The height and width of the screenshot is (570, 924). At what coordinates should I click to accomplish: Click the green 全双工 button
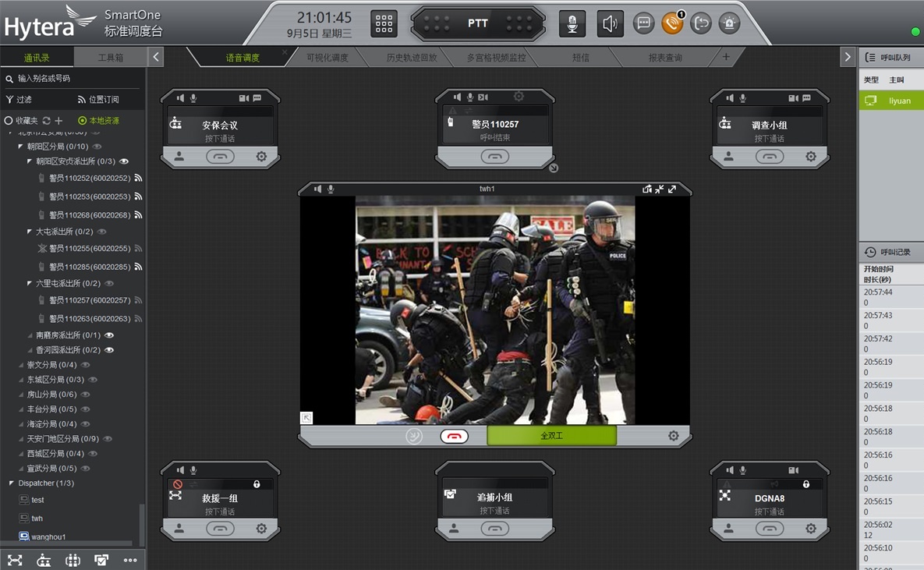[551, 436]
